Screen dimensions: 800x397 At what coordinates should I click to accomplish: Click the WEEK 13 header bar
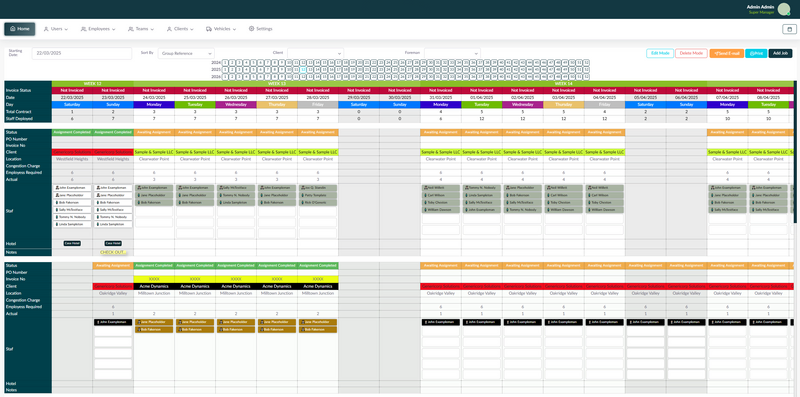tap(277, 83)
